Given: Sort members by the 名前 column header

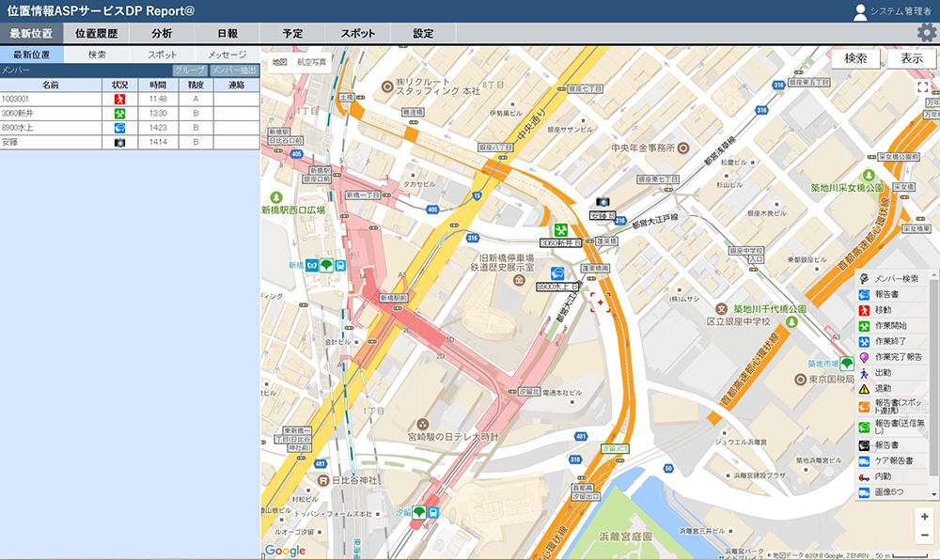Looking at the screenshot, I should [51, 86].
